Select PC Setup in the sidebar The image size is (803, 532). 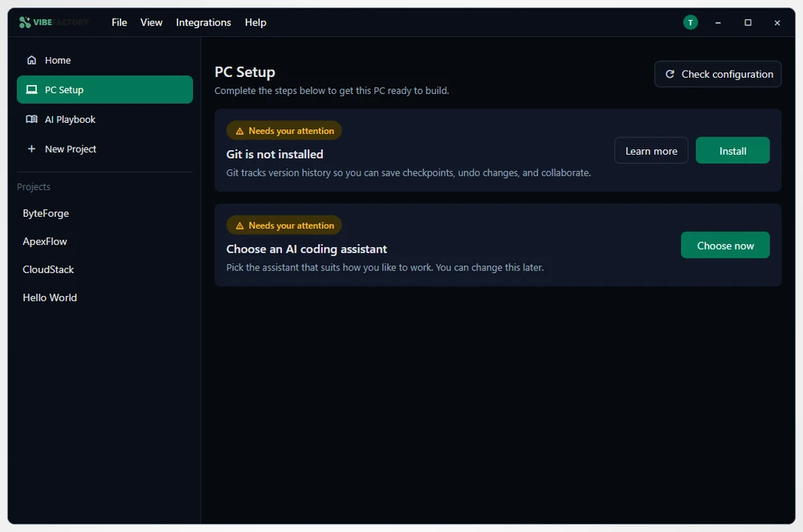click(x=104, y=90)
